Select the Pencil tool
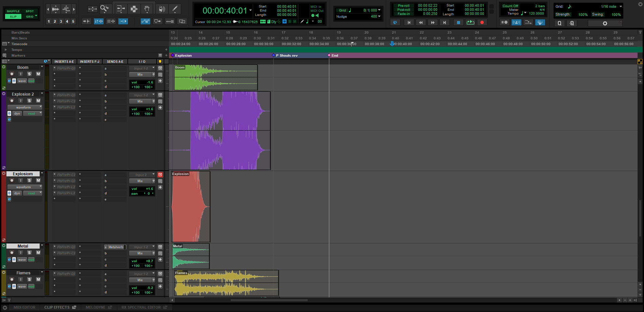644x312 pixels. coord(175,9)
